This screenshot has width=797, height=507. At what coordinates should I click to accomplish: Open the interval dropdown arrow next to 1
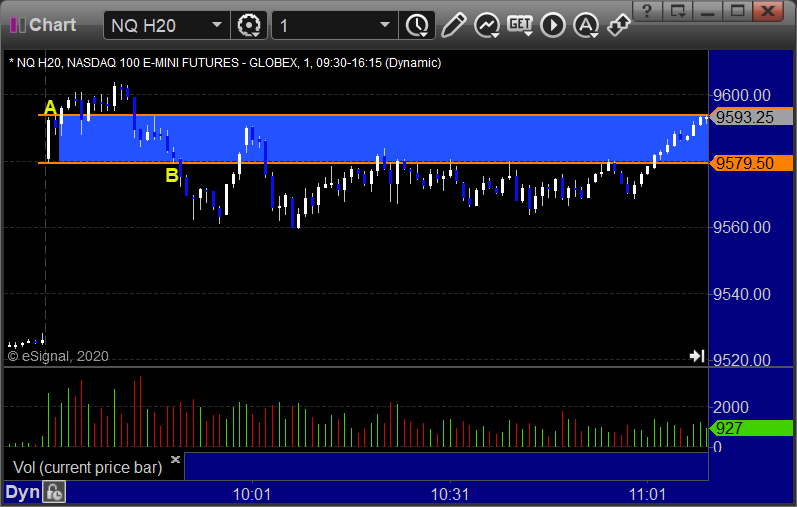(x=385, y=25)
